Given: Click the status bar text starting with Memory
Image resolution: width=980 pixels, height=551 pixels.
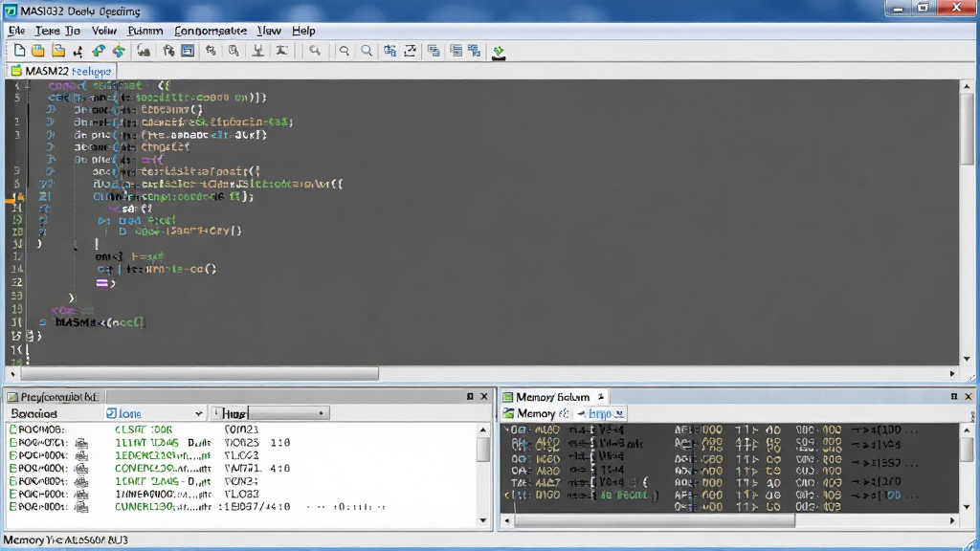Looking at the screenshot, I should pos(66,540).
